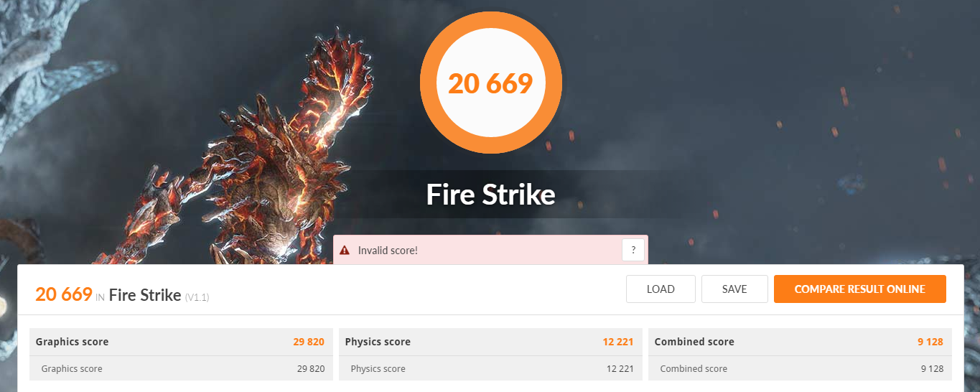The width and height of the screenshot is (980, 392).
Task: Open COMPARE RESULT ONLINE
Action: pyautogui.click(x=859, y=289)
